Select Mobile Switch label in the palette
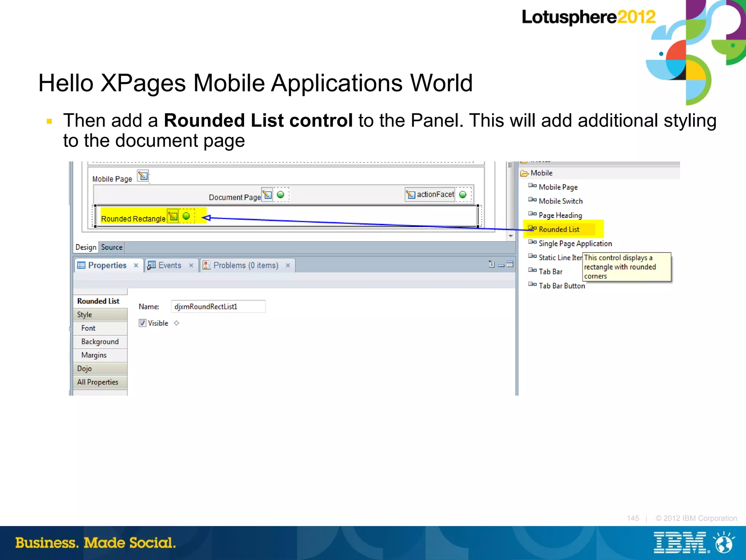This screenshot has height=560, width=746. [561, 201]
